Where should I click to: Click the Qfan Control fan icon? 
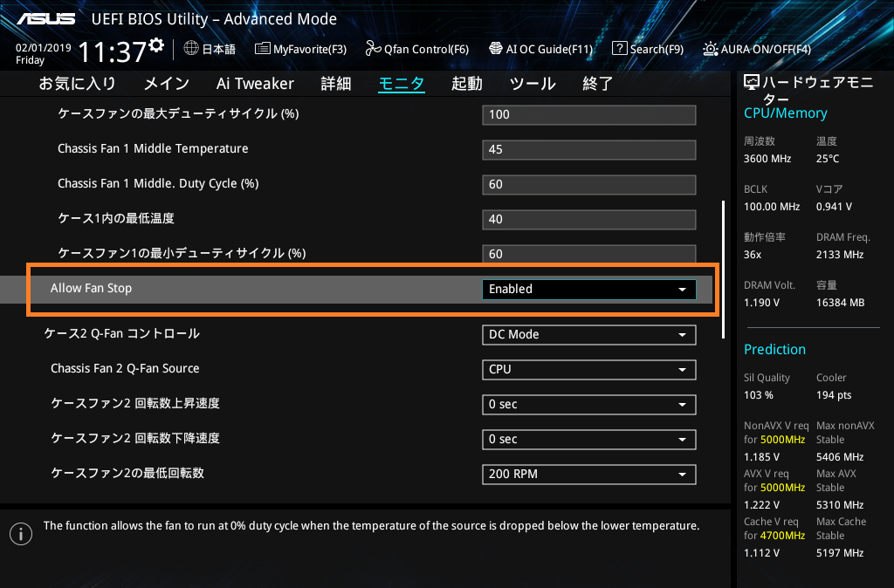[373, 49]
